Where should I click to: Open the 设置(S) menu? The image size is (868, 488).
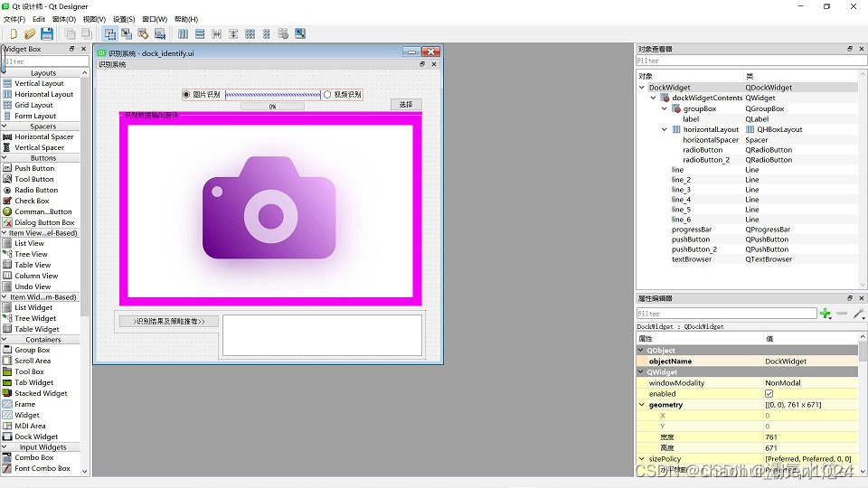[124, 19]
